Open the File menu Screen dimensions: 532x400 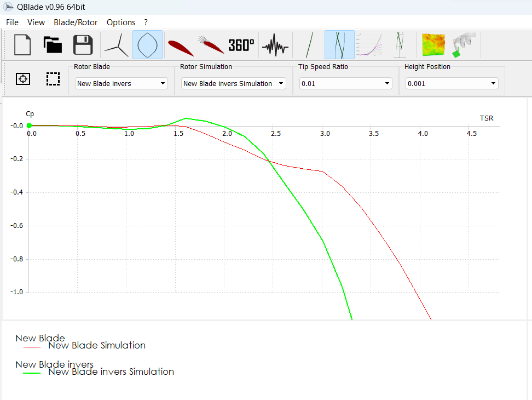point(12,22)
